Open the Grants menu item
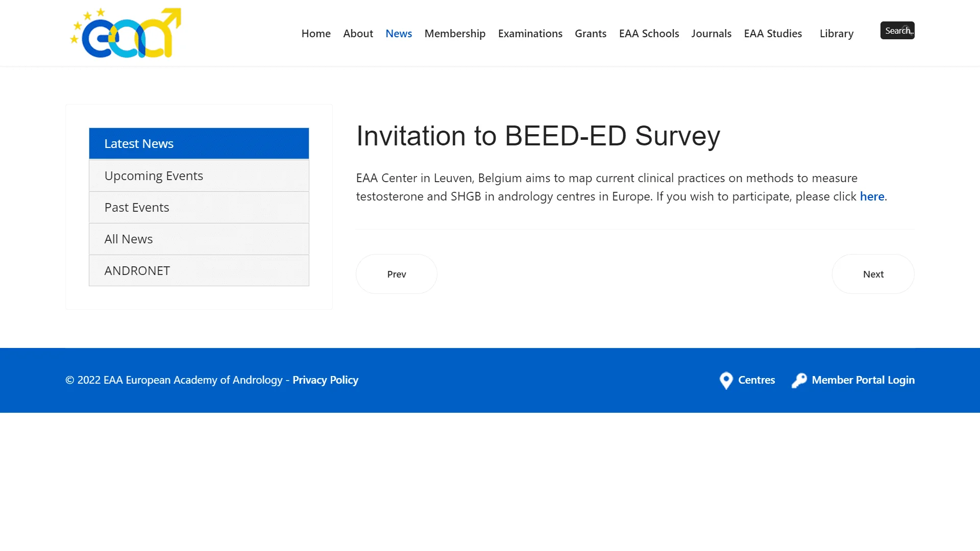The height and width of the screenshot is (551, 980). point(591,34)
